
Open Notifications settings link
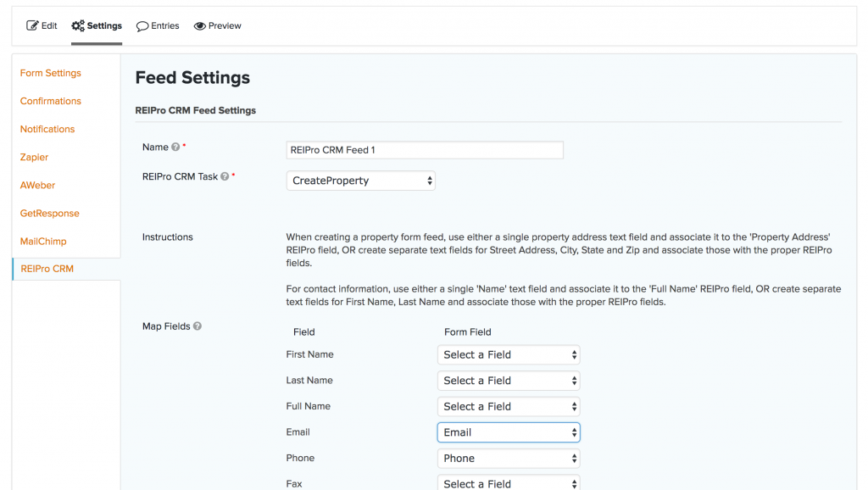(x=47, y=129)
